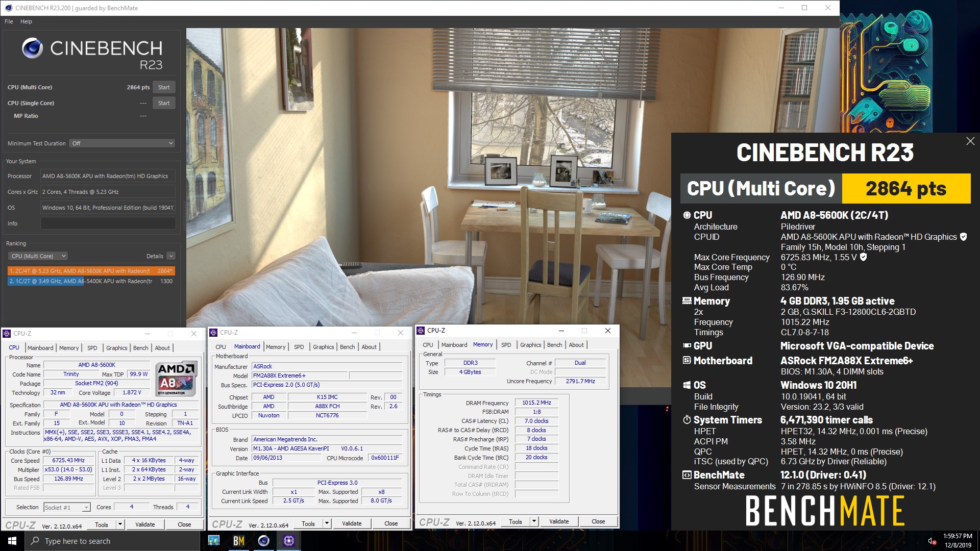Viewport: 980px width, 551px height.
Task: Start the CPU (Single Core) test
Action: pyautogui.click(x=164, y=103)
